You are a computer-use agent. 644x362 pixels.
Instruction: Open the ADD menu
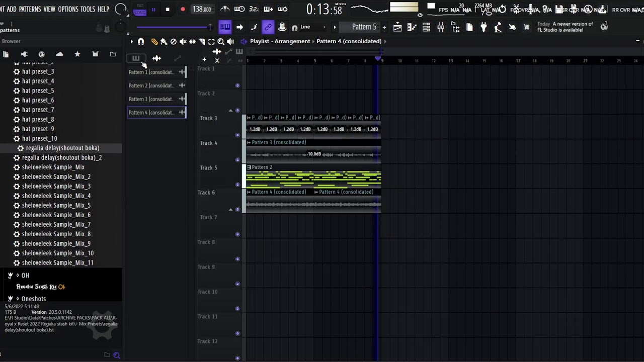click(x=12, y=9)
